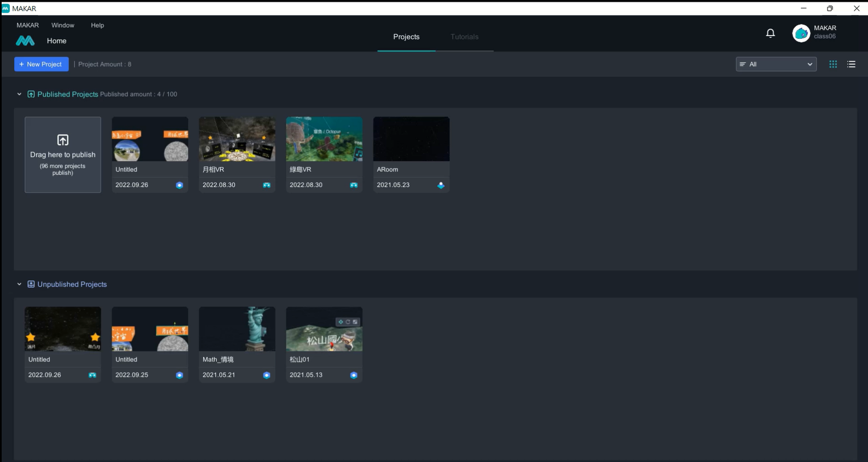868x462 pixels.
Task: Click the MAKAR logo icon
Action: click(x=25, y=41)
